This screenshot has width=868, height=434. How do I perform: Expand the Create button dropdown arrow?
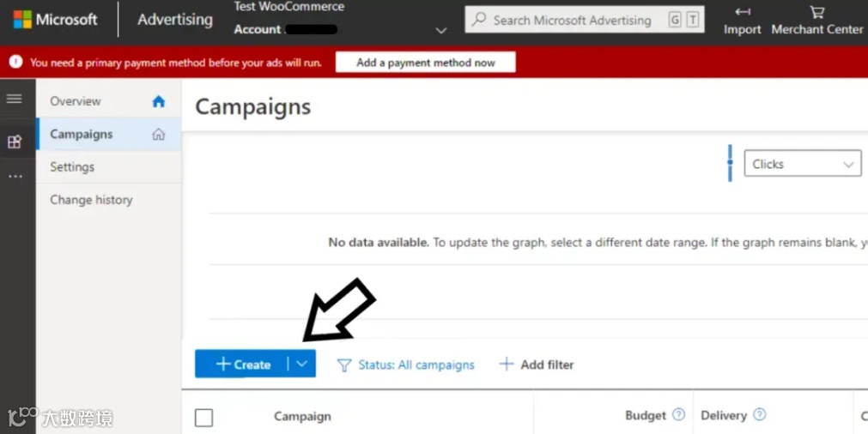point(301,364)
